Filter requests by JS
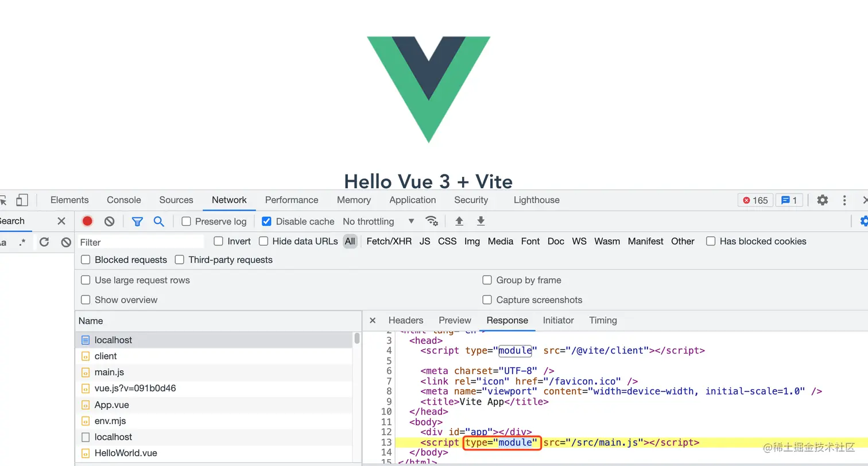 pos(425,241)
